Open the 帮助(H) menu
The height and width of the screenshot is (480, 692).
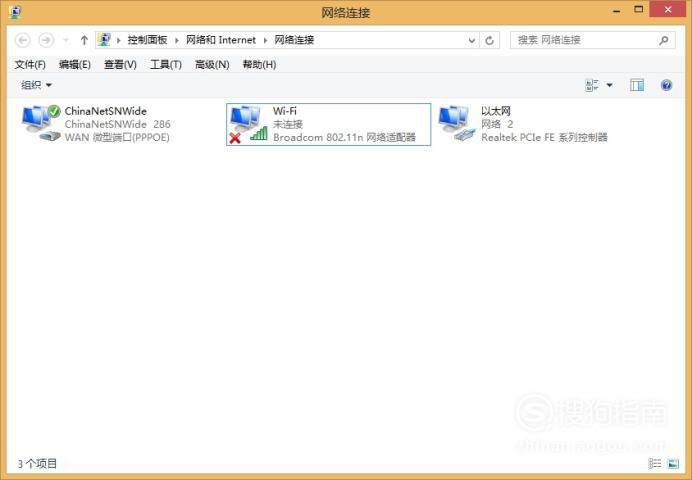pyautogui.click(x=260, y=64)
